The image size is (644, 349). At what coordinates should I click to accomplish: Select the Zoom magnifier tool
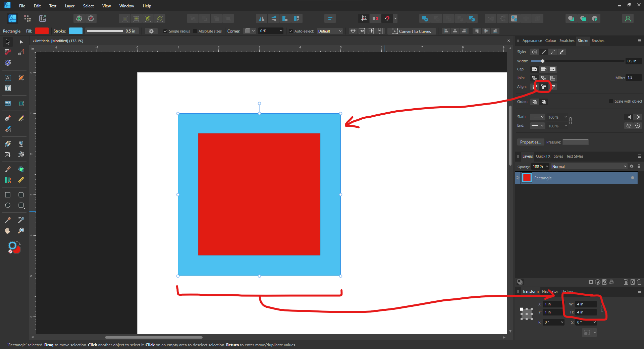click(x=21, y=231)
